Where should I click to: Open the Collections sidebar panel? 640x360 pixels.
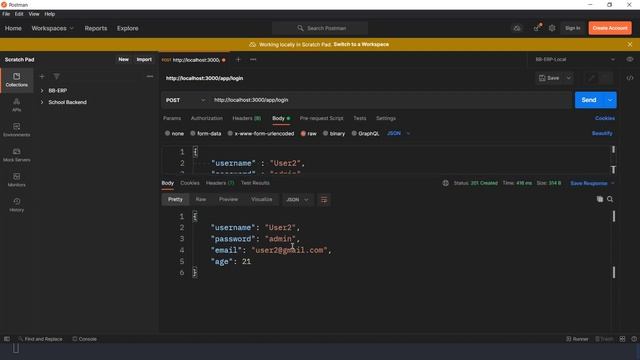16,80
